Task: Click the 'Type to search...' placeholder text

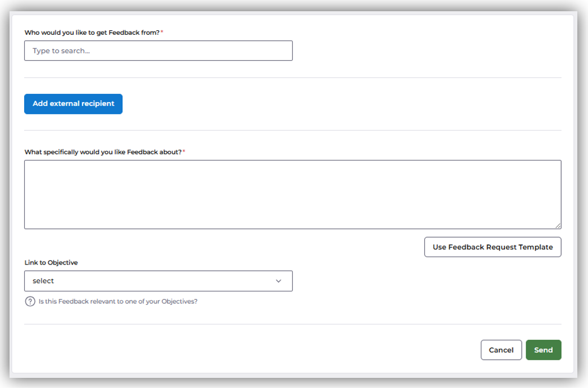Action: tap(61, 51)
